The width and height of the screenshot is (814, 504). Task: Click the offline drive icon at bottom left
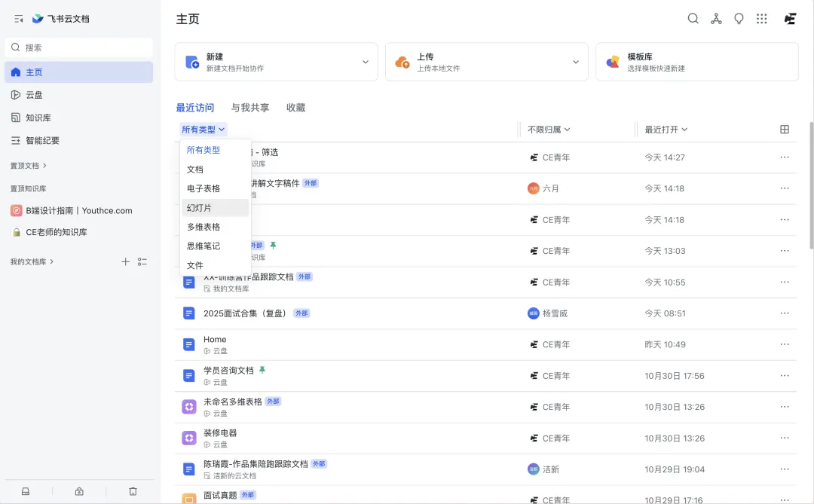pos(25,490)
